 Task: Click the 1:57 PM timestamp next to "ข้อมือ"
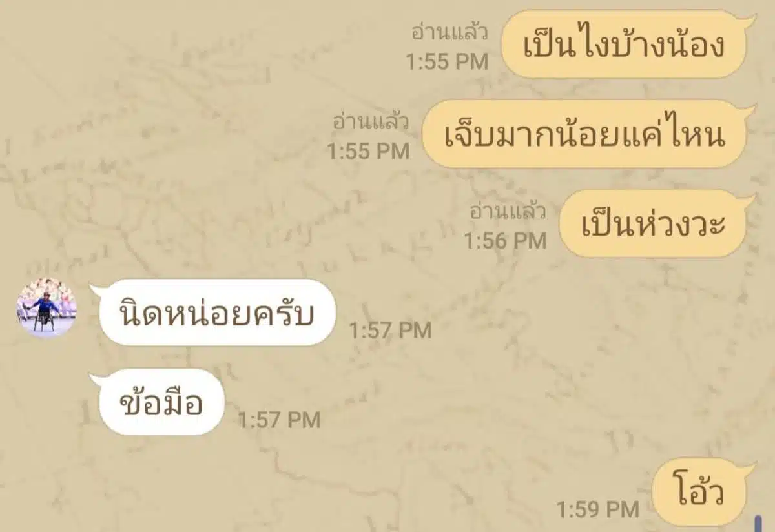[279, 420]
